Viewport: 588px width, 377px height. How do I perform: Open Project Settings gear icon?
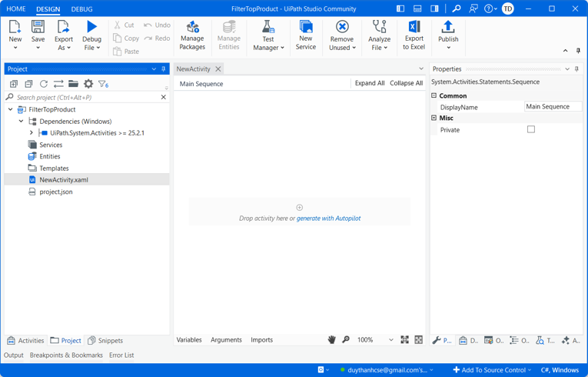[88, 84]
